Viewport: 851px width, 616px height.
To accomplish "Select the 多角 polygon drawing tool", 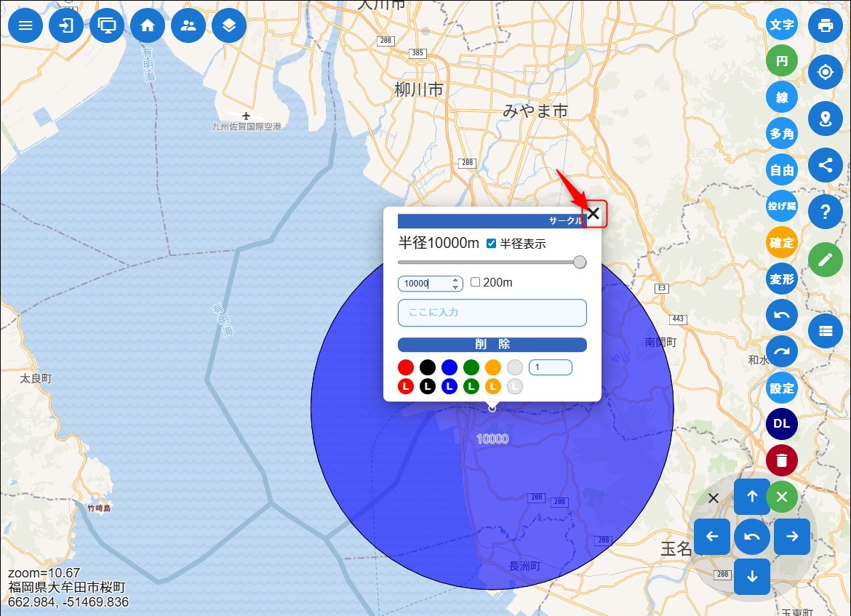I will click(782, 134).
